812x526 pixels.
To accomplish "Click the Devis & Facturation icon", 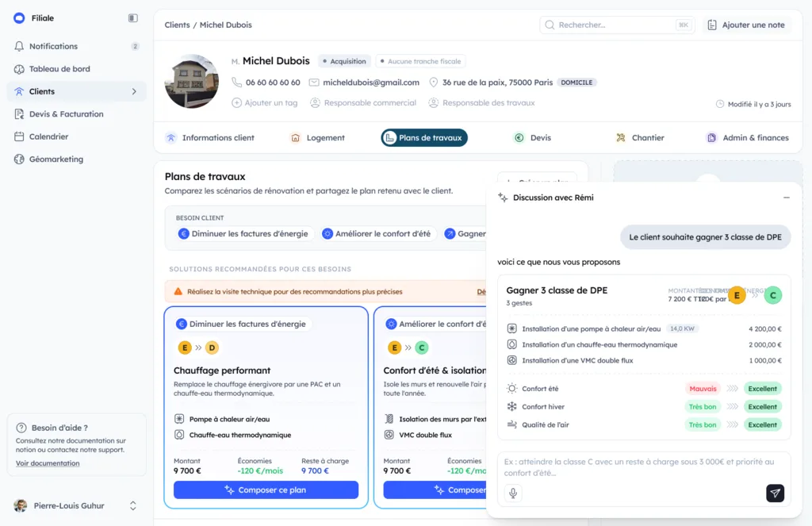I will tap(19, 114).
